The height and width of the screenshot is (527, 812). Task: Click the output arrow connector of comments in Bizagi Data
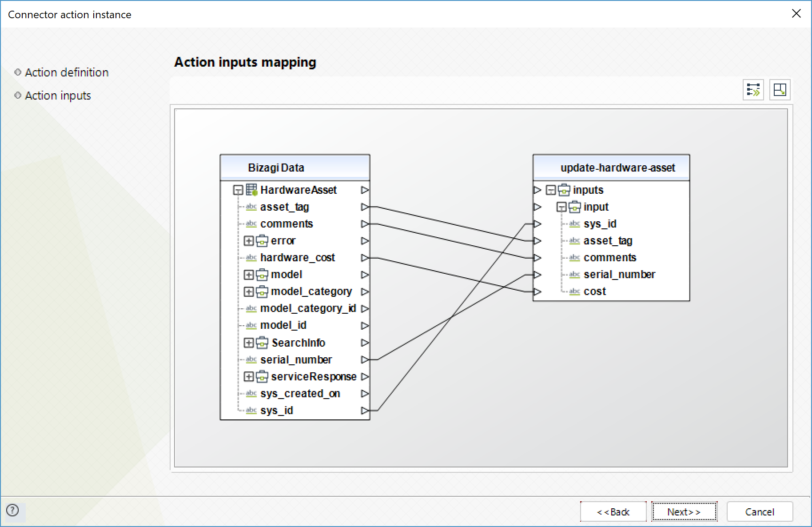[365, 224]
